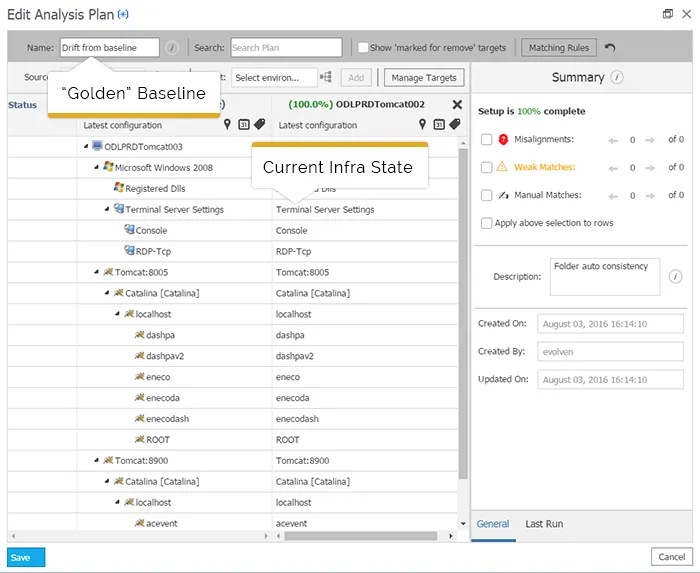
Task: Select the General tab
Action: 493,524
